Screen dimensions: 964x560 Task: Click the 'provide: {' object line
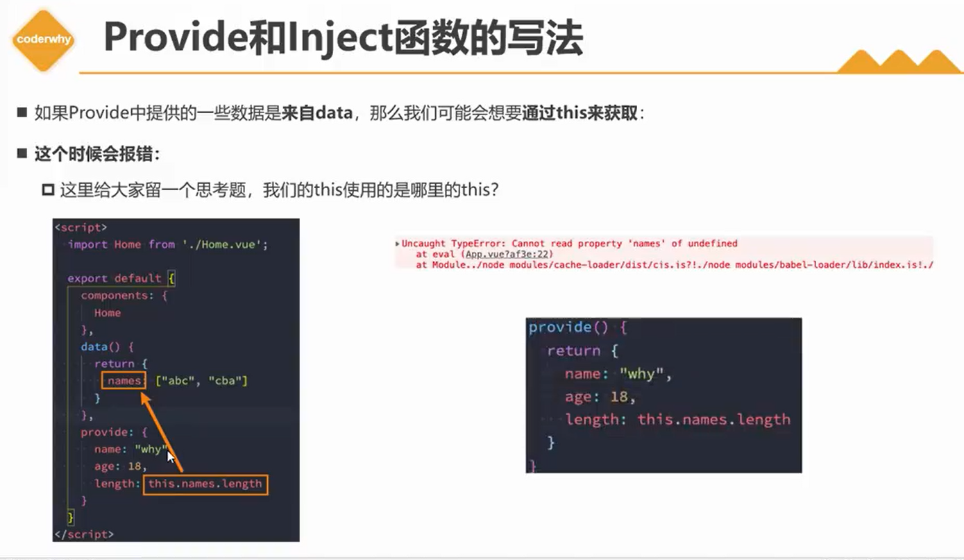pyautogui.click(x=114, y=432)
